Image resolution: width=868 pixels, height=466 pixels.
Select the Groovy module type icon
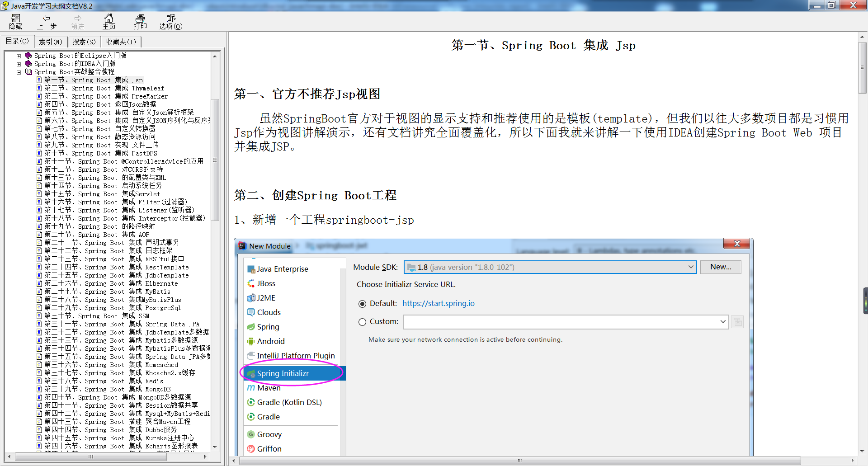pyautogui.click(x=251, y=434)
